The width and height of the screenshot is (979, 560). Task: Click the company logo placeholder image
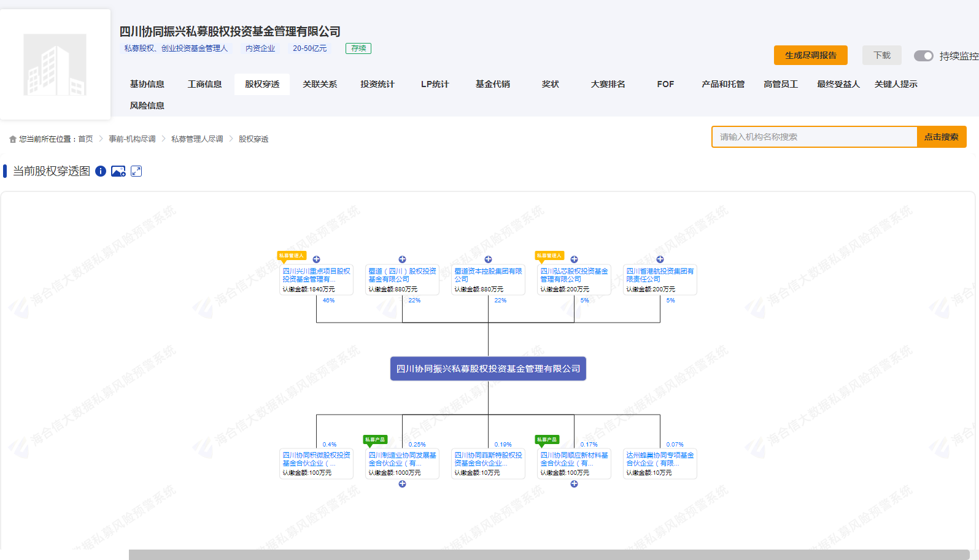[x=55, y=64]
